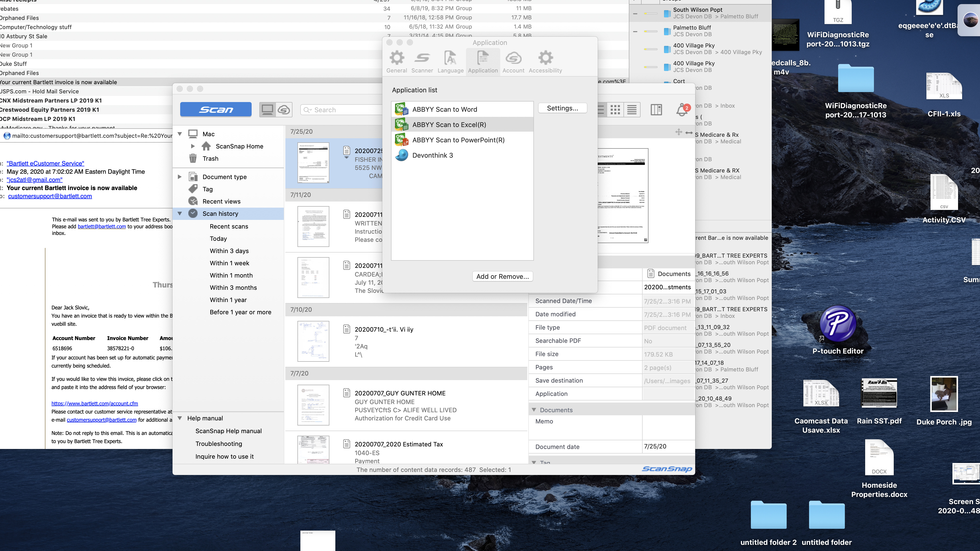
Task: Click ScanSnap Home house icon in sidebar
Action: click(x=206, y=146)
